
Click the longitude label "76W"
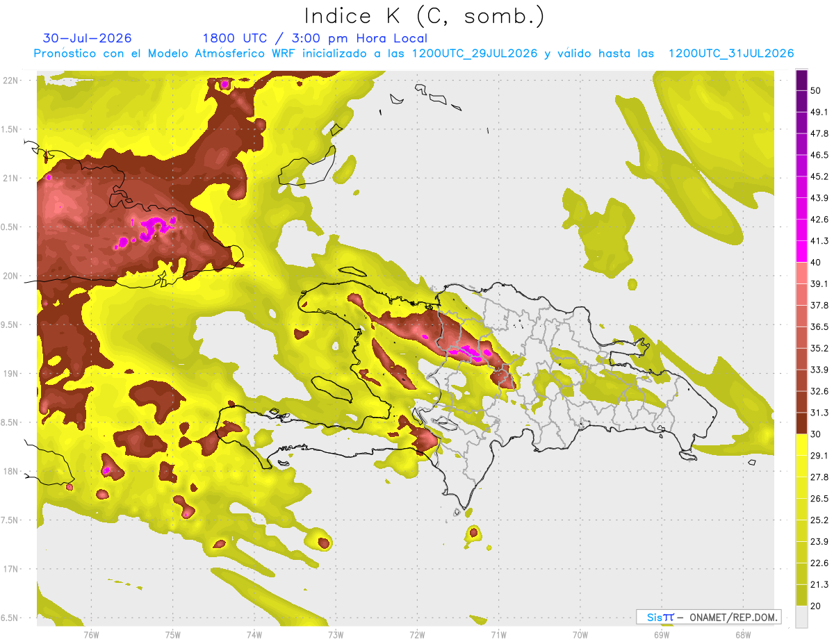91,634
